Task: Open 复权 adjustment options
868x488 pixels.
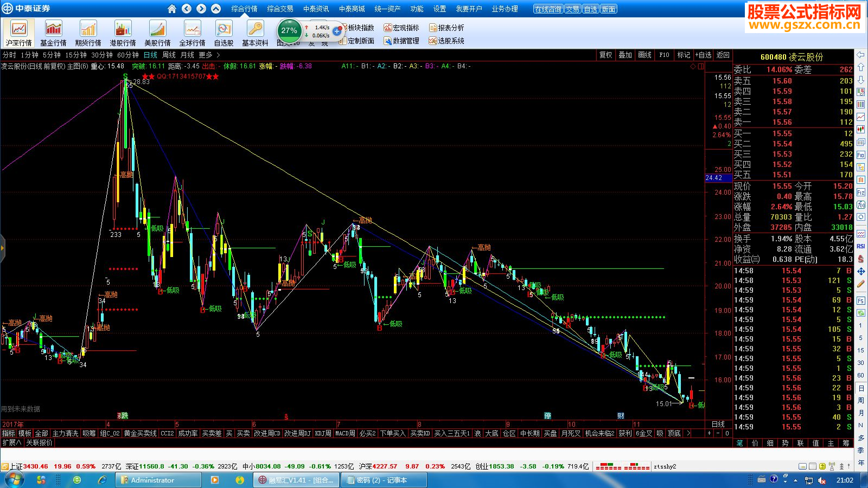Action: [x=606, y=55]
